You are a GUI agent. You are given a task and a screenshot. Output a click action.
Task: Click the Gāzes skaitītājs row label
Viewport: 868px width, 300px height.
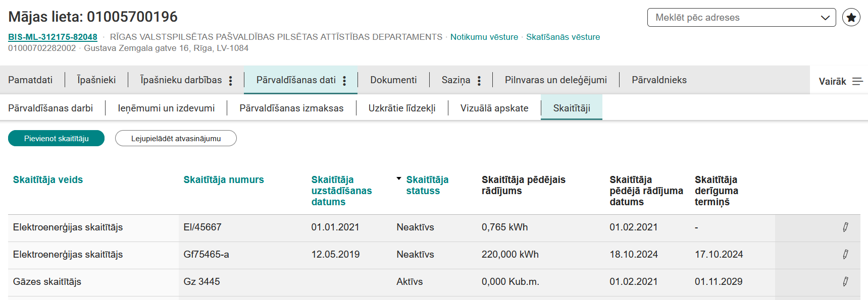[x=47, y=282]
